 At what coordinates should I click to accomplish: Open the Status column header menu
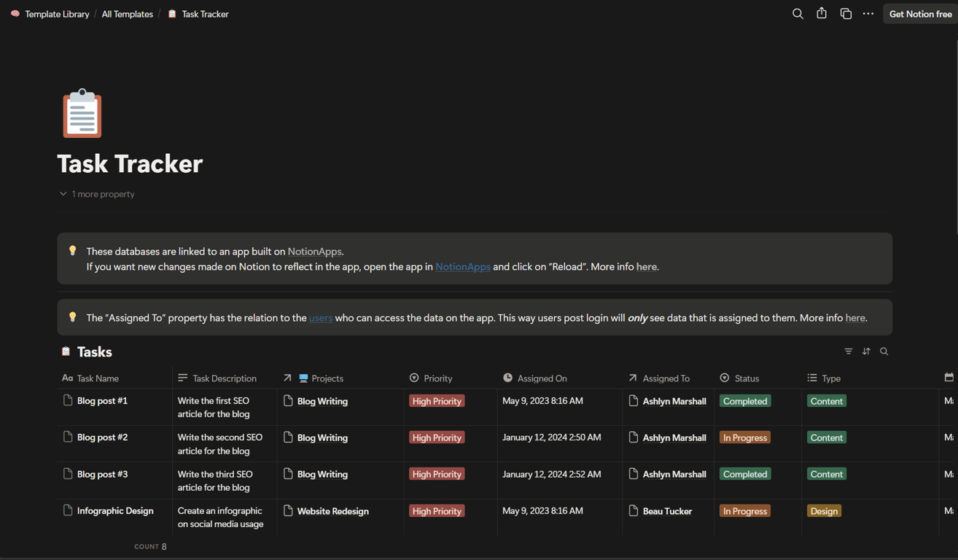coord(747,378)
